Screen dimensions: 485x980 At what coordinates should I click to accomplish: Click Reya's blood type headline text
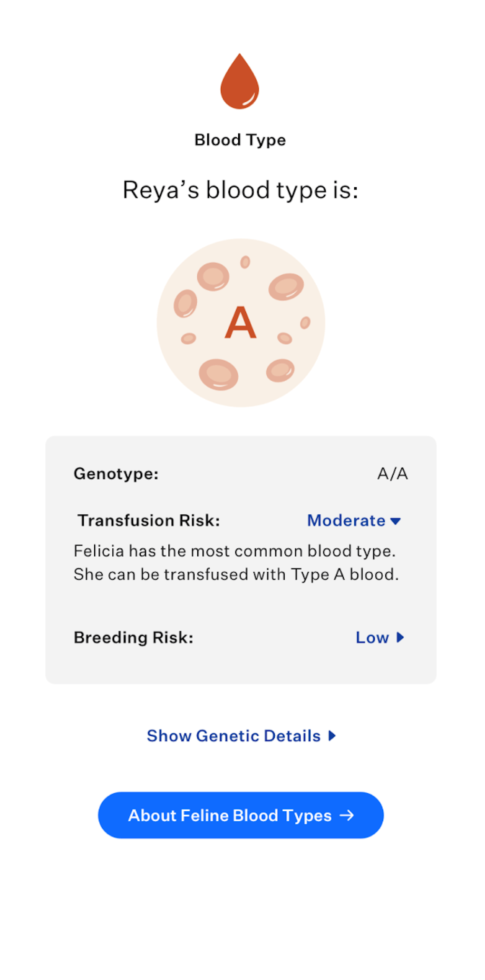pyautogui.click(x=241, y=189)
